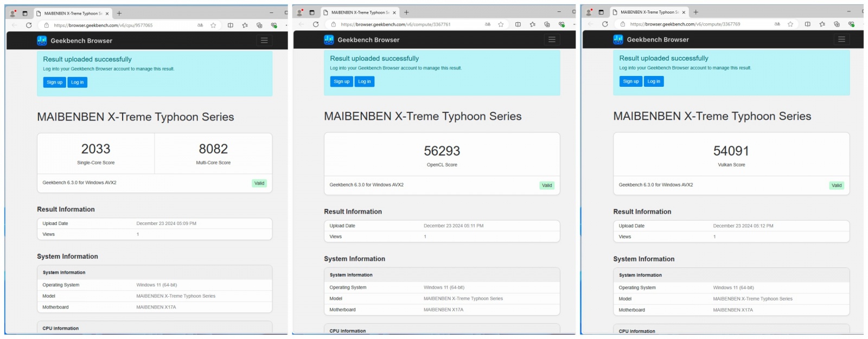Reload the OpenCL result page
Image resolution: width=868 pixels, height=339 pixels.
pyautogui.click(x=316, y=24)
